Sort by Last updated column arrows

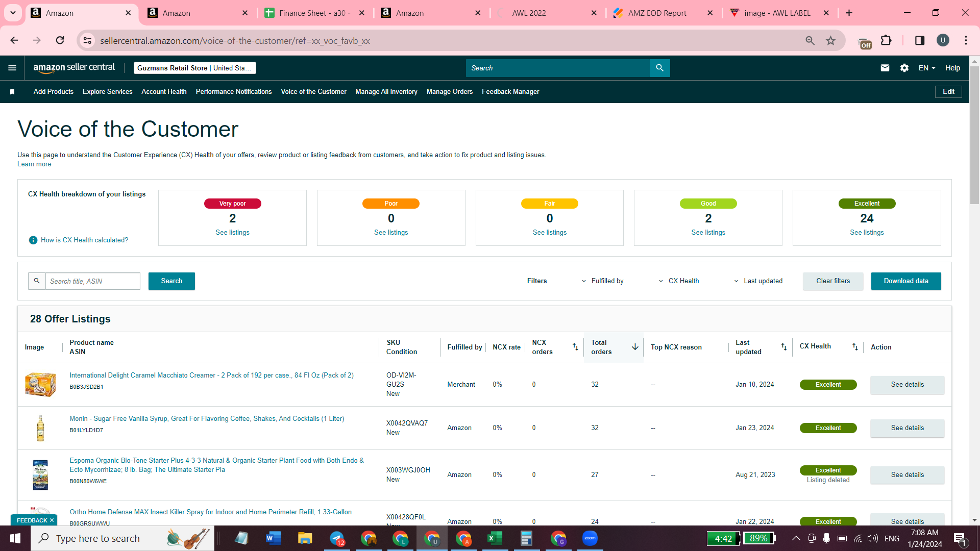coord(783,347)
